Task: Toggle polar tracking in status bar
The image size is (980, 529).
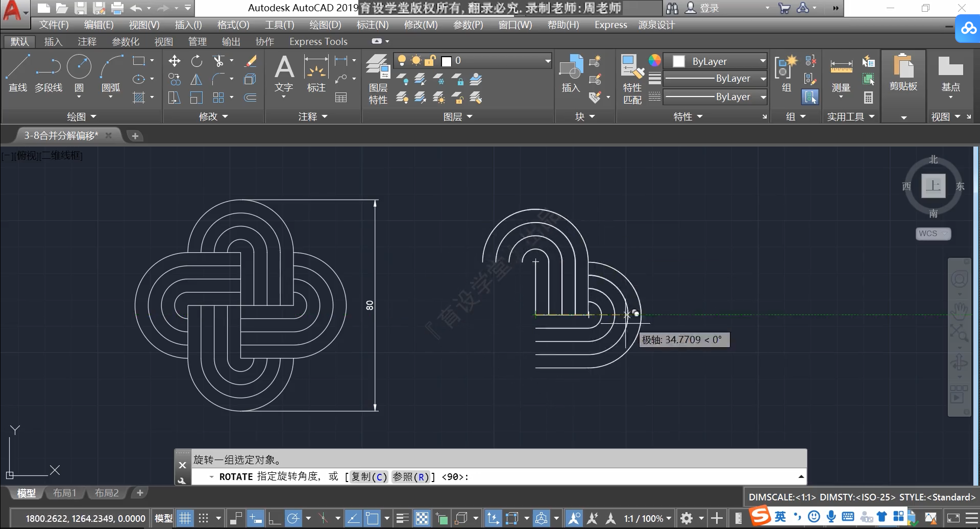Action: pos(293,518)
